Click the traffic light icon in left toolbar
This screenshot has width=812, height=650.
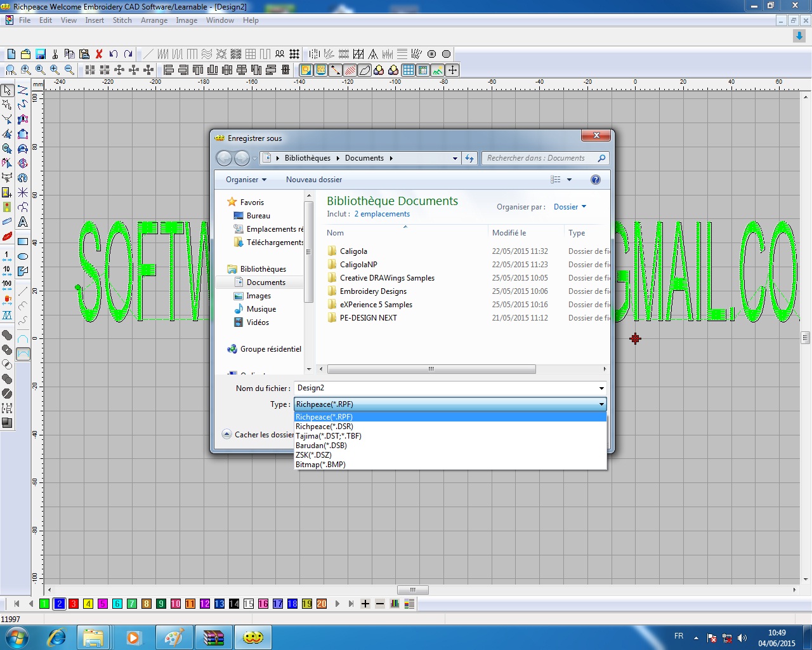tap(7, 207)
